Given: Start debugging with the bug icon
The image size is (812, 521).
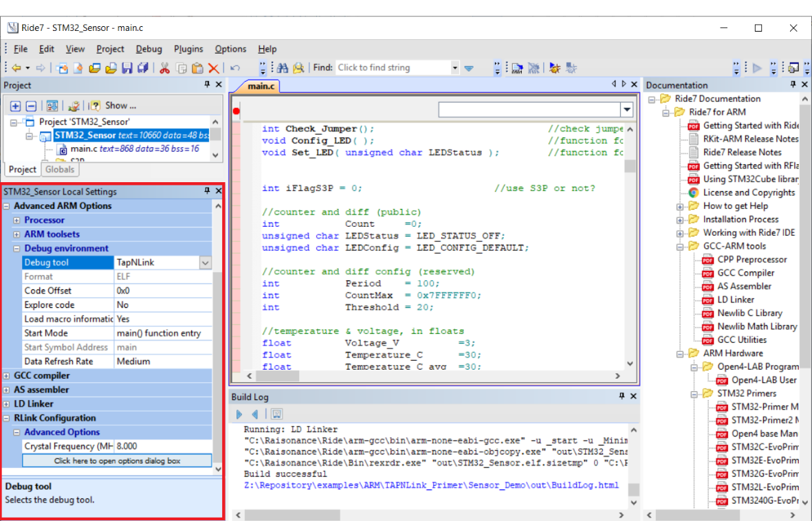Looking at the screenshot, I should tap(555, 68).
